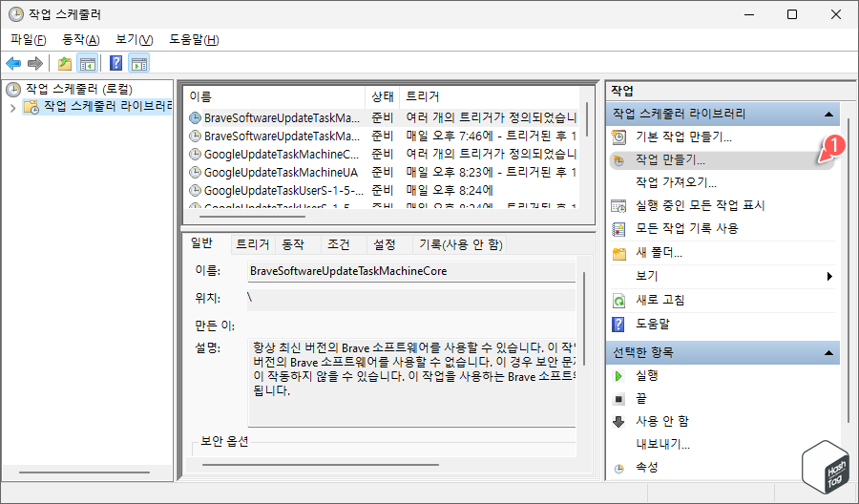Screen dimensions: 859x504
Task: Click 사용 안 함 to disable task
Action: pos(661,421)
